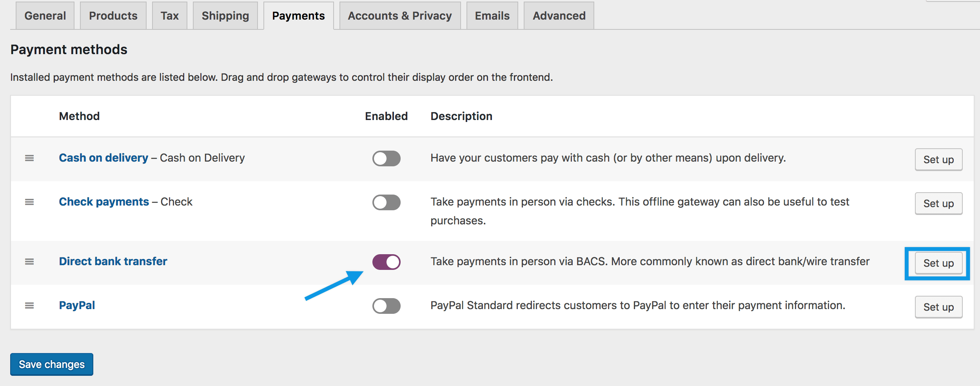Enable the Check payments toggle
980x386 pixels.
[386, 202]
